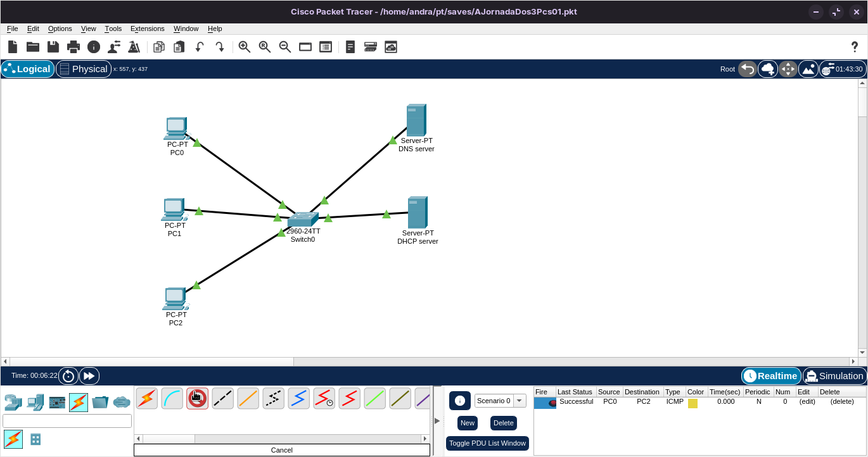Create a New Cluster cloud icon
The width and height of the screenshot is (868, 457).
click(x=768, y=69)
